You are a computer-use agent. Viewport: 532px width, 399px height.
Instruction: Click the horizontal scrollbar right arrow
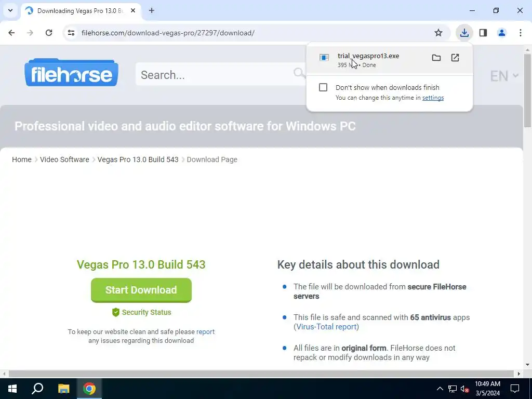click(518, 374)
